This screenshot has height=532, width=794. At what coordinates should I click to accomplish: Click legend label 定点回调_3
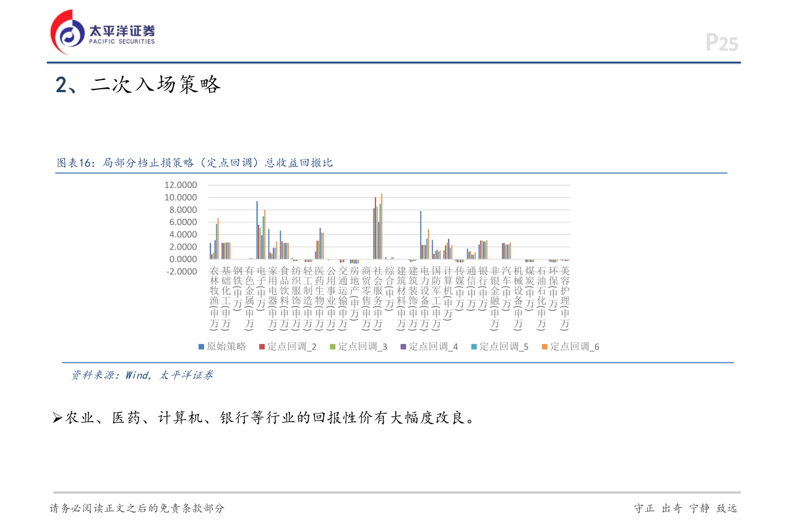tap(362, 347)
